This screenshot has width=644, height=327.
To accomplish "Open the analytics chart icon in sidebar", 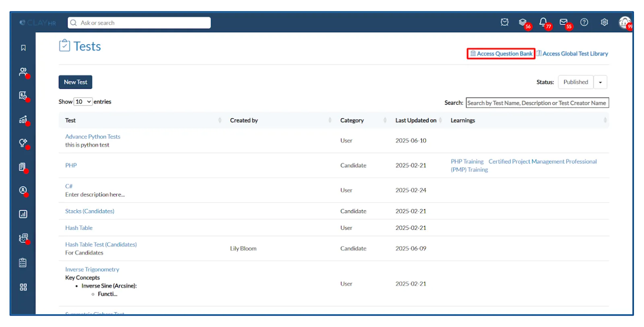I will [x=23, y=120].
